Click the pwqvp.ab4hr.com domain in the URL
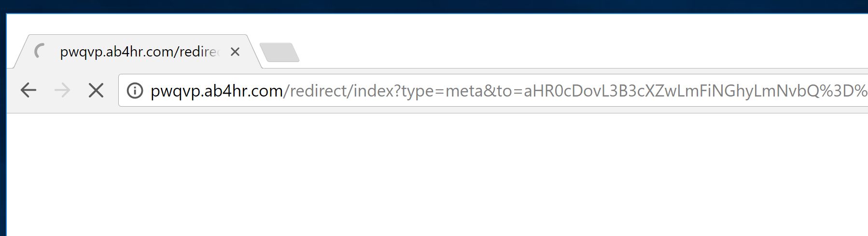Image resolution: width=868 pixels, height=236 pixels. click(216, 91)
